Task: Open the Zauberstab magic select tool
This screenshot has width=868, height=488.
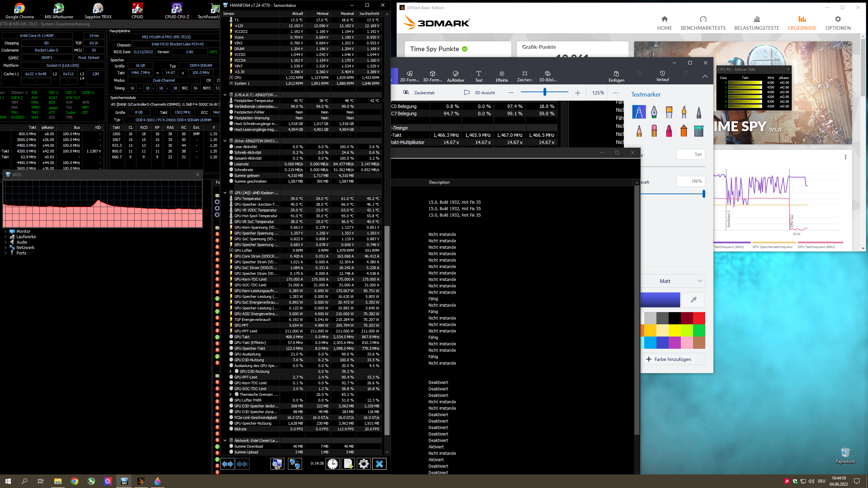Action: pos(419,93)
